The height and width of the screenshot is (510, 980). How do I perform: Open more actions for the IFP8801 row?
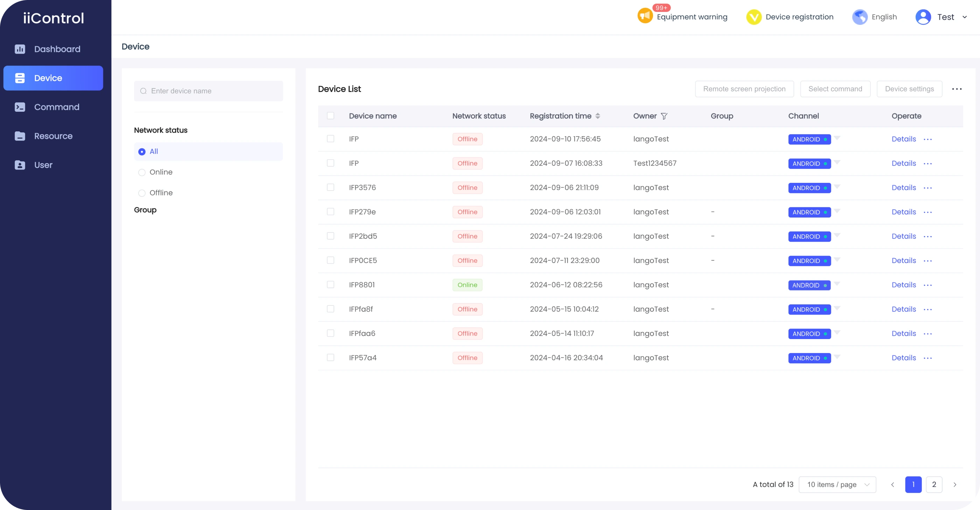927,285
